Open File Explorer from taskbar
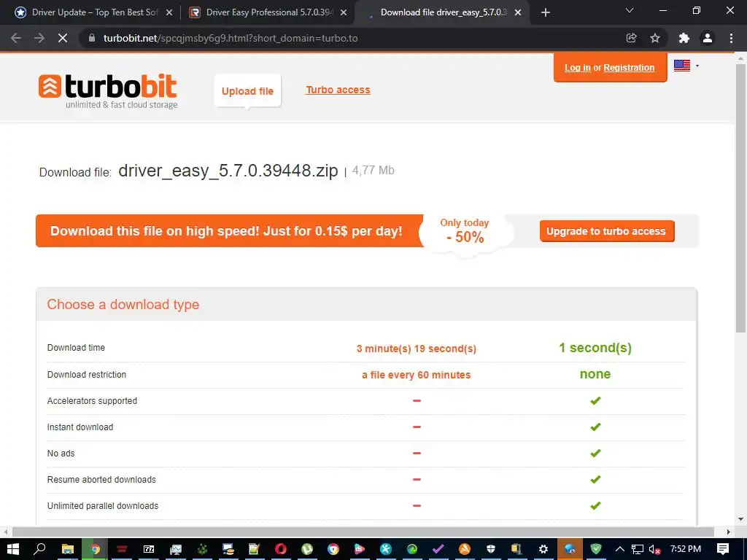Image resolution: width=747 pixels, height=560 pixels. click(68, 549)
